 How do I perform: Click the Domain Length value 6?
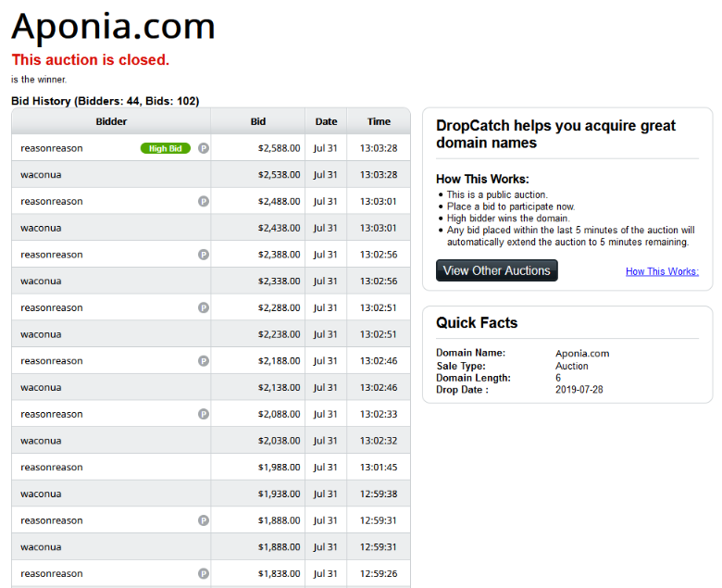(558, 378)
